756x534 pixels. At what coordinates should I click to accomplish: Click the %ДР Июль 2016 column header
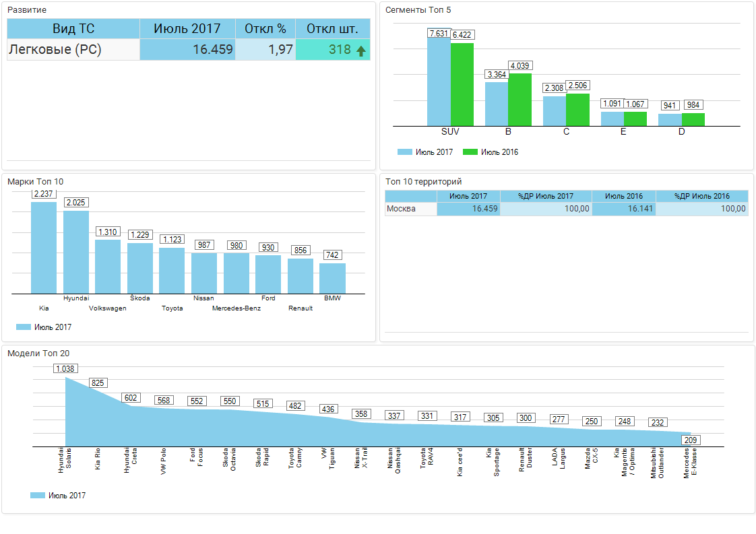[x=702, y=196]
